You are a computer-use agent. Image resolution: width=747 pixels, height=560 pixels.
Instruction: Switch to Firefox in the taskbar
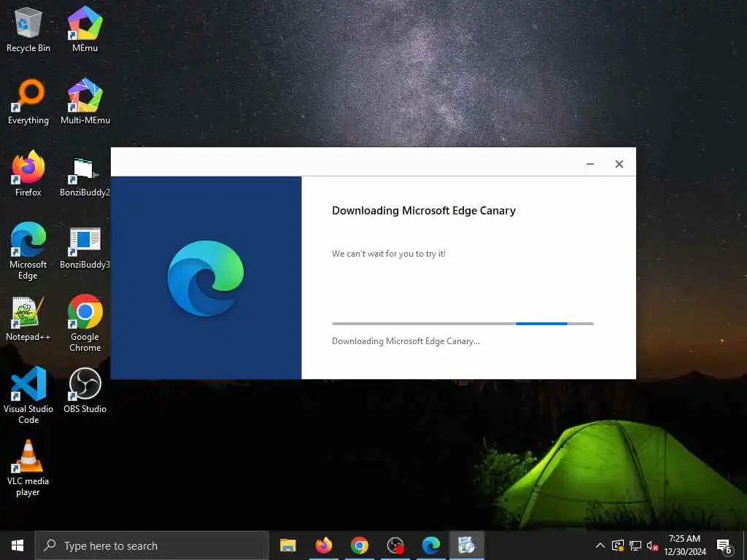point(323,545)
